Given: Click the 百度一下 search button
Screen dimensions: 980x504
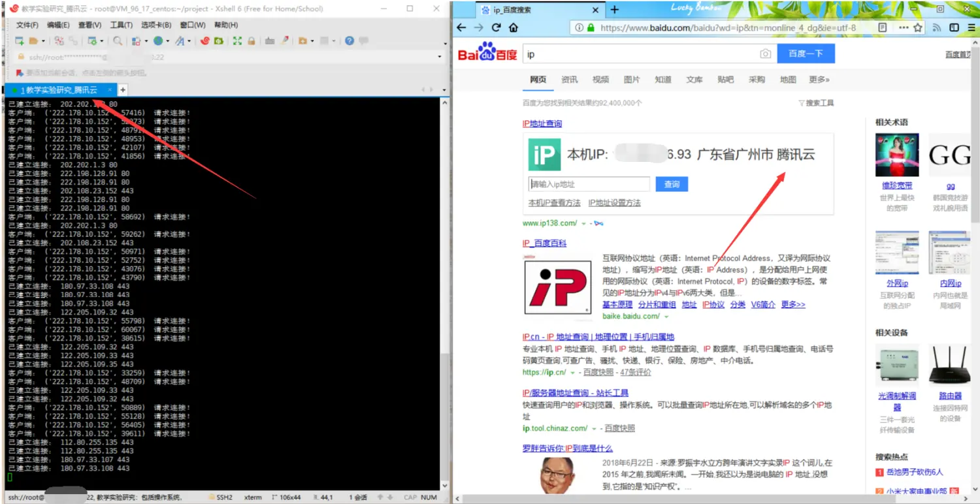Looking at the screenshot, I should click(806, 54).
